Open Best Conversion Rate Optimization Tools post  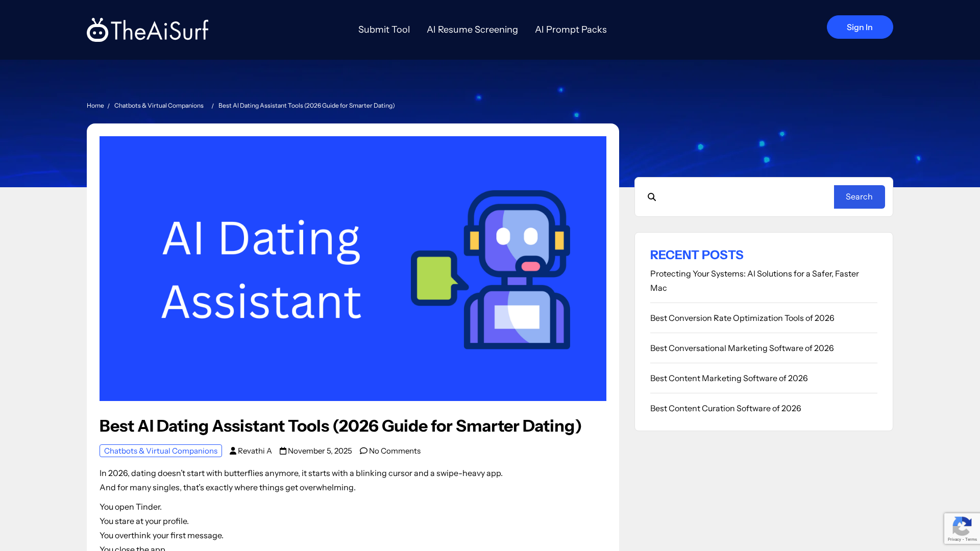click(742, 318)
